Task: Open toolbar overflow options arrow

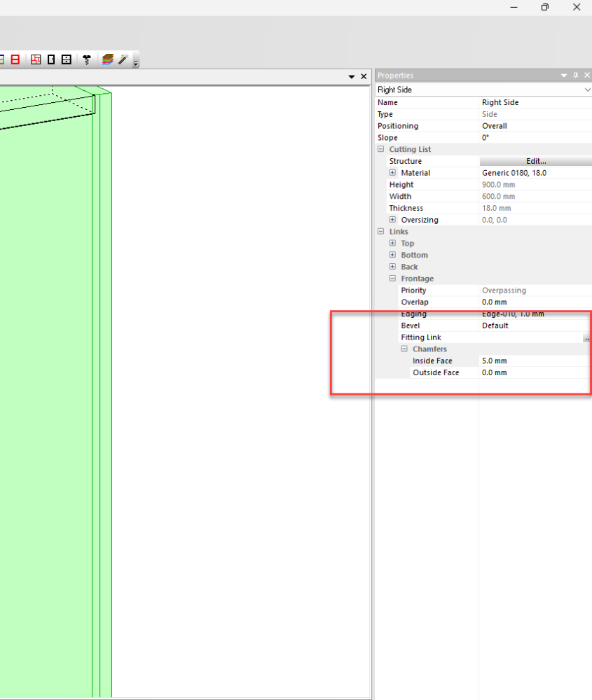Action: coord(136,62)
